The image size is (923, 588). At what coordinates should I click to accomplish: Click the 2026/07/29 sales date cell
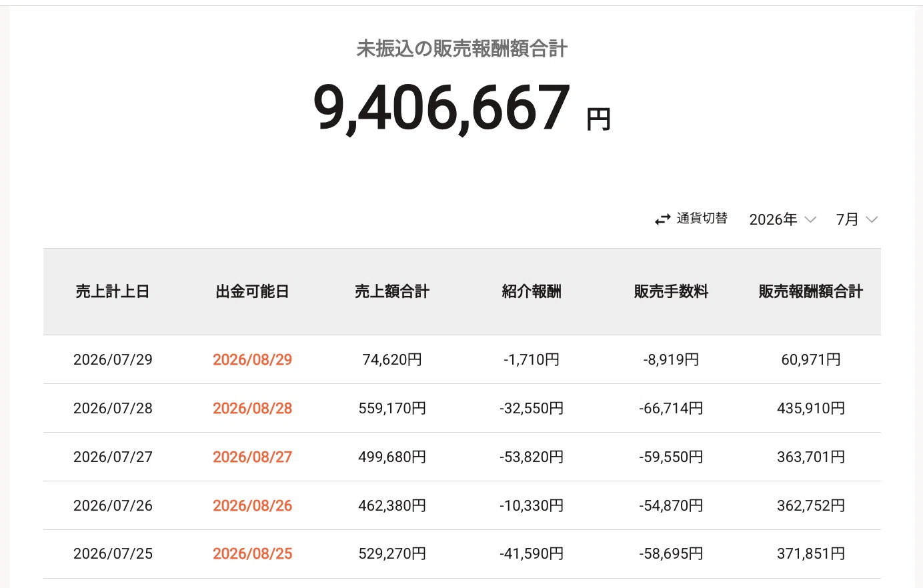(x=113, y=359)
